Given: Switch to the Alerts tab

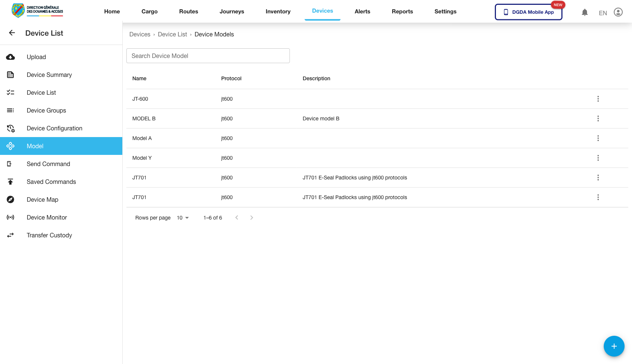Looking at the screenshot, I should [362, 12].
